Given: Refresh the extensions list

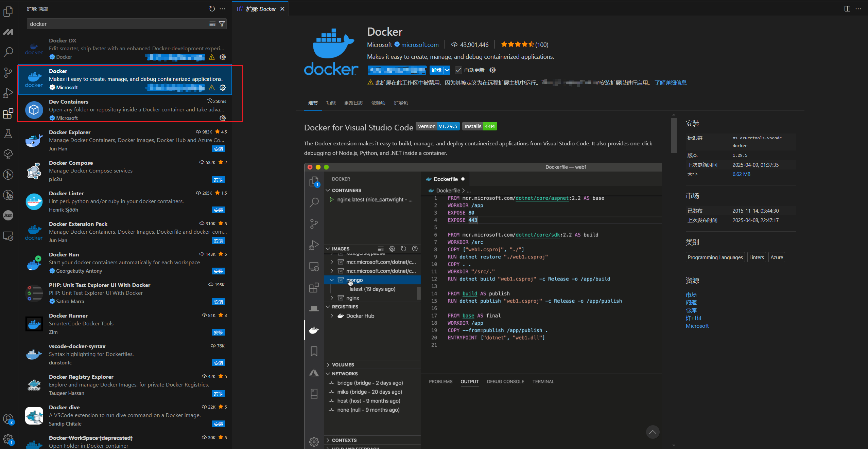Looking at the screenshot, I should 212,8.
